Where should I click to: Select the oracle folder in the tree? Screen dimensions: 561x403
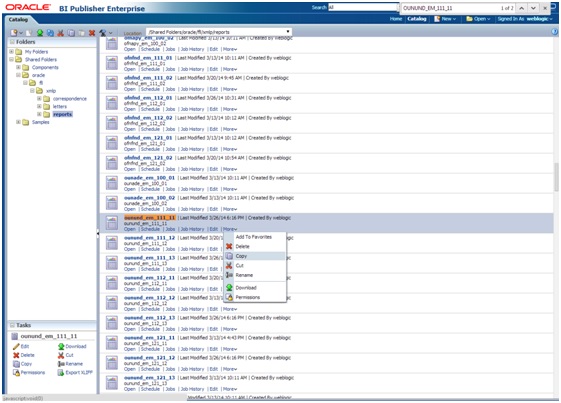click(38, 75)
